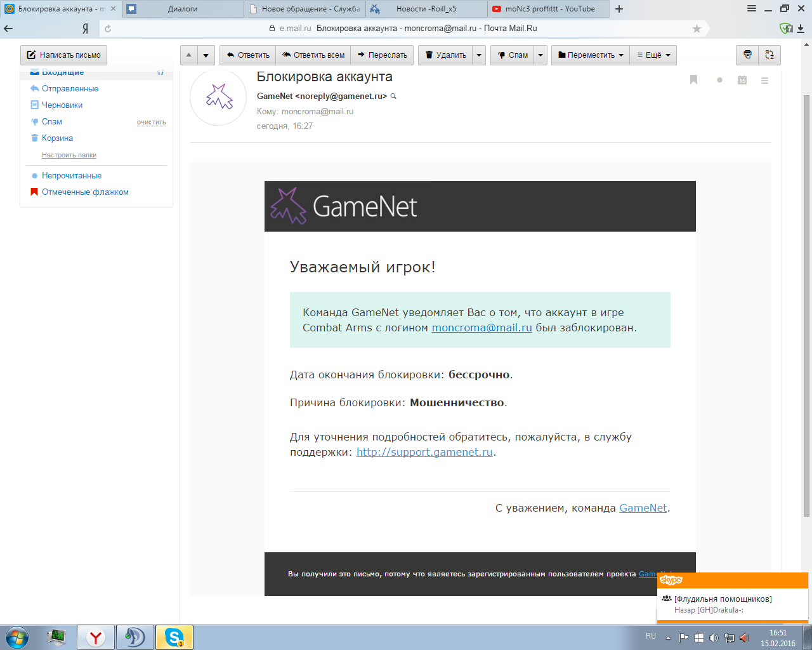Viewport: 812px width, 650px height.
Task: Click the Action Center flag tray icon
Action: click(x=683, y=638)
